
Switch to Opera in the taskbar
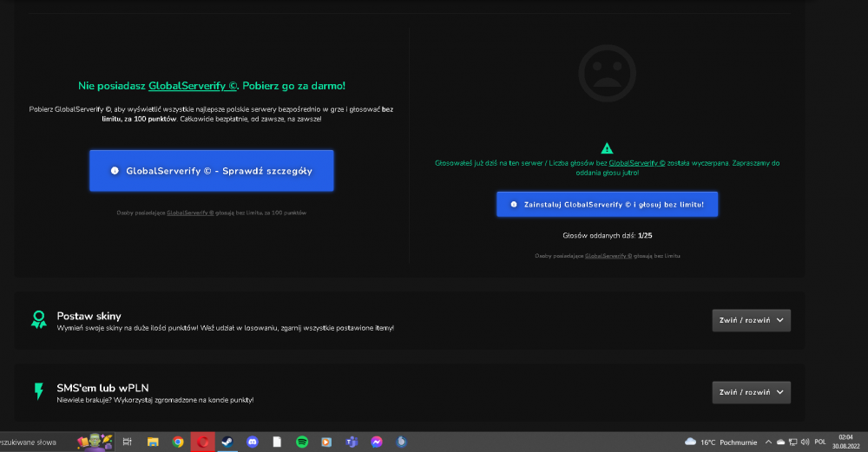(x=202, y=442)
